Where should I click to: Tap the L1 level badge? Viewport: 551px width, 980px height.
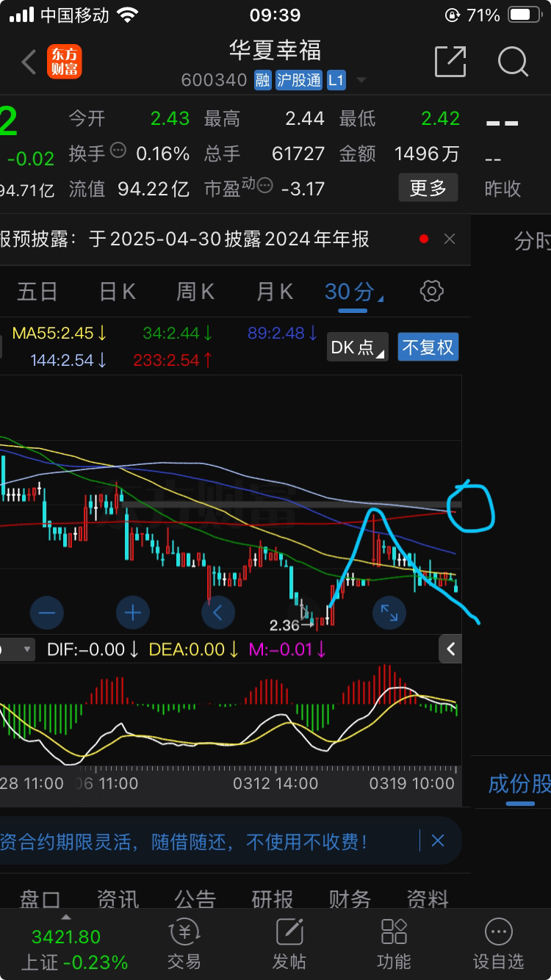pyautogui.click(x=336, y=80)
